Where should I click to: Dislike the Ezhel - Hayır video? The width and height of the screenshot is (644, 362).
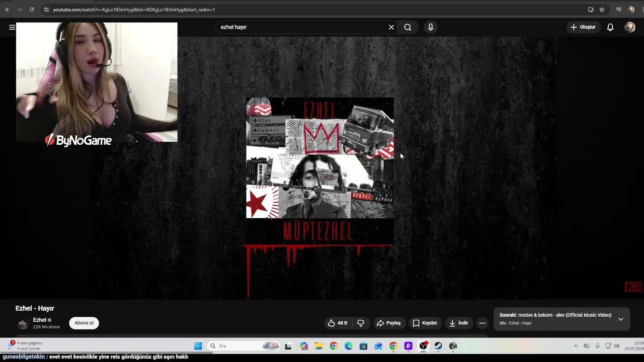point(361,323)
